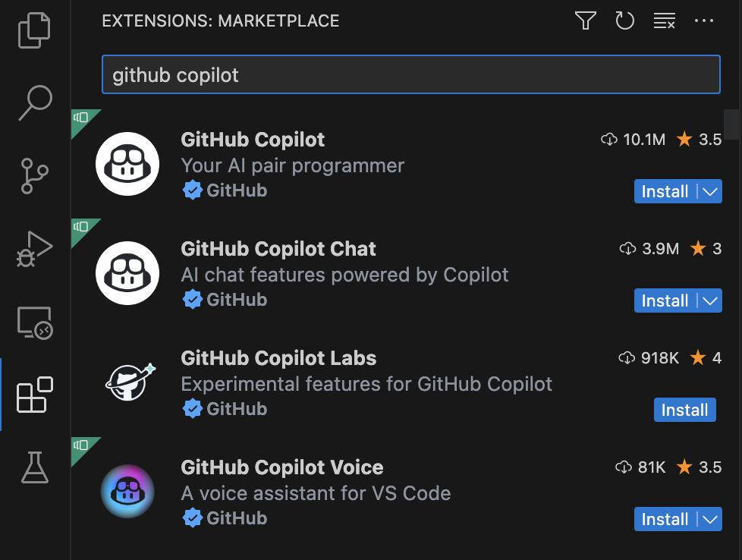Viewport: 742px width, 560px height.
Task: Click the verified GitHub publisher badge
Action: pos(193,190)
